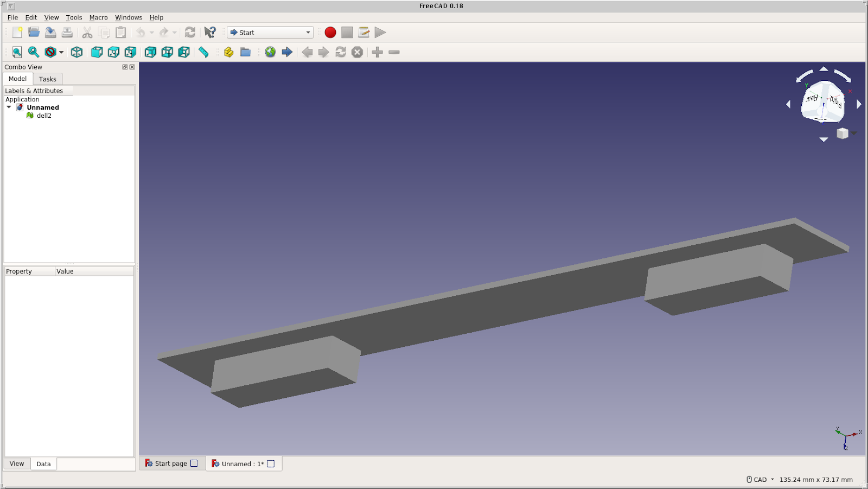The height and width of the screenshot is (489, 868).
Task: Click the What's This help cursor icon
Action: click(210, 33)
